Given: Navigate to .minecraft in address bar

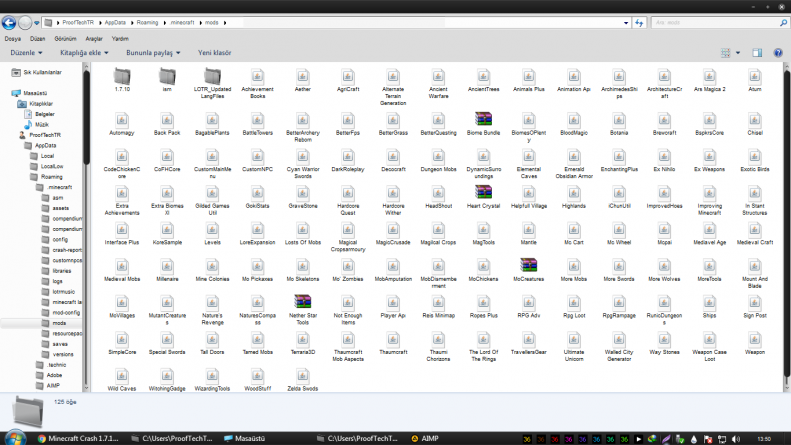Looking at the screenshot, I should (182, 23).
